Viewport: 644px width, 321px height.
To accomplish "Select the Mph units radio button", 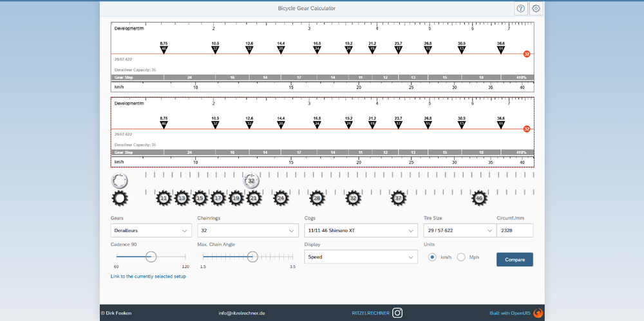I will click(461, 257).
